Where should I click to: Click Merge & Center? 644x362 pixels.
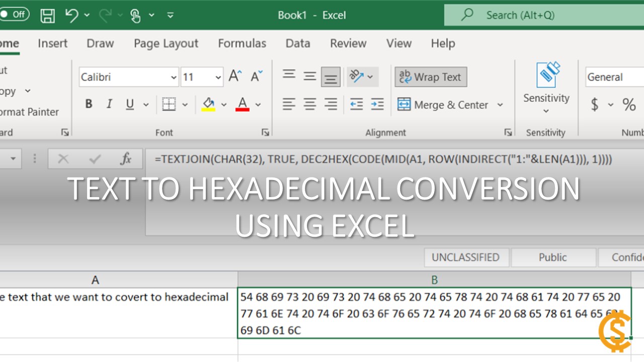(x=445, y=105)
